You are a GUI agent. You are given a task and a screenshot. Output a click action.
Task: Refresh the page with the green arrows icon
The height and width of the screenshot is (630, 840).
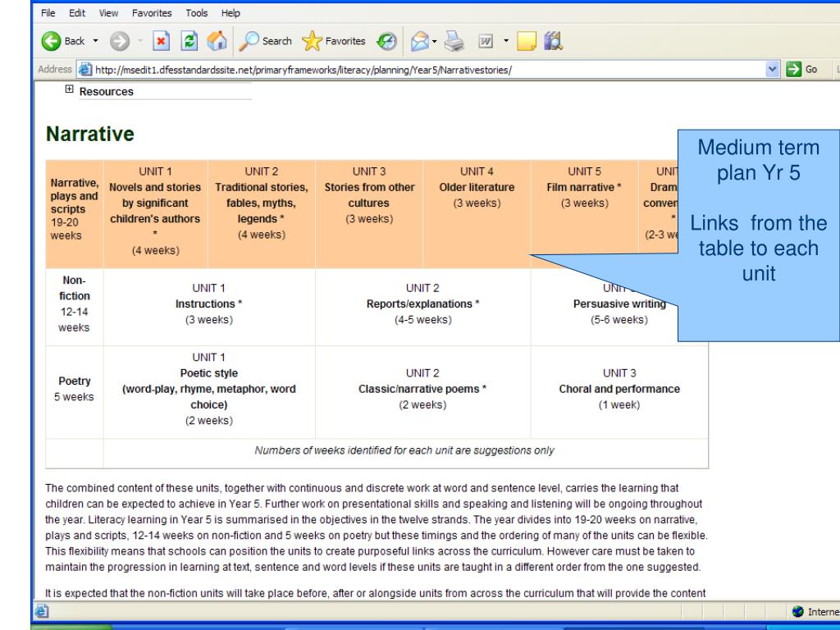189,41
